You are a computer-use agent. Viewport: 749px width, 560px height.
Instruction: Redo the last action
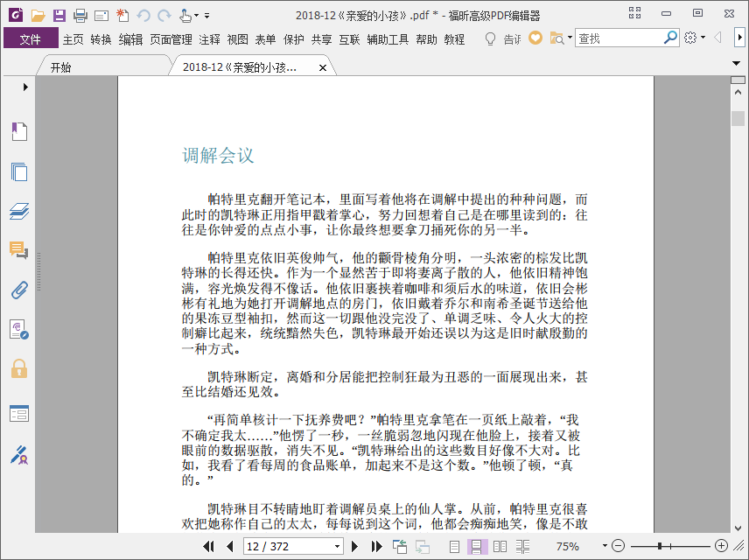(164, 16)
